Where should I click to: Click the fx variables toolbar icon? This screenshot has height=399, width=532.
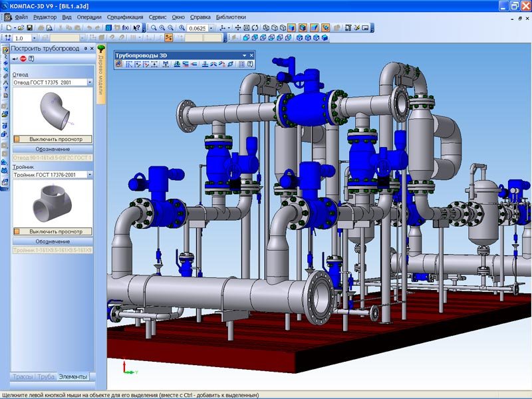126,28
